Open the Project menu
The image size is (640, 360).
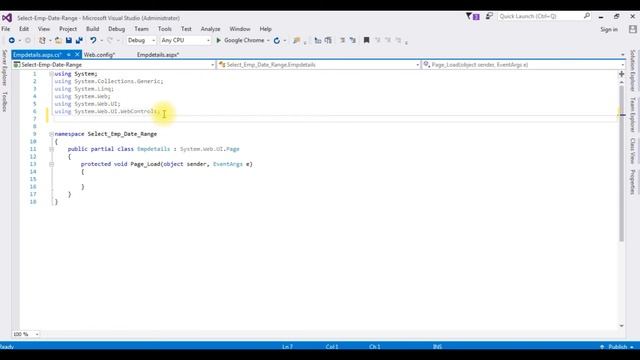(x=68, y=29)
